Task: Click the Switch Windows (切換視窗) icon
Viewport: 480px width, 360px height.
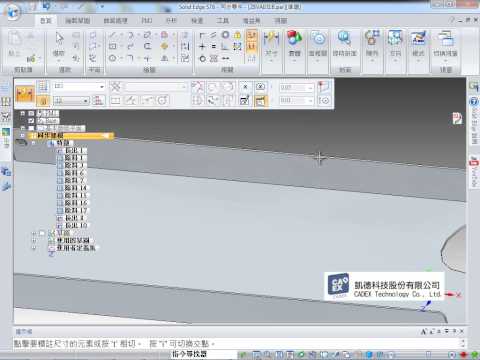Action: [446, 43]
